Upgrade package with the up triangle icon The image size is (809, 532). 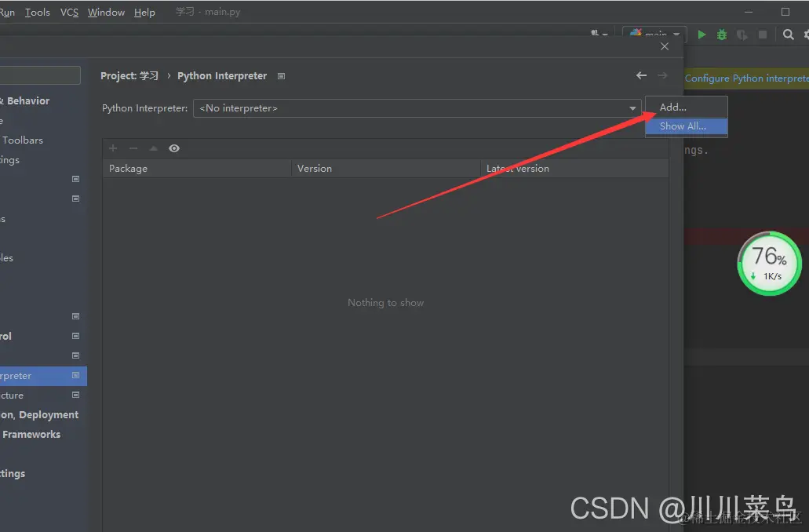coord(153,148)
